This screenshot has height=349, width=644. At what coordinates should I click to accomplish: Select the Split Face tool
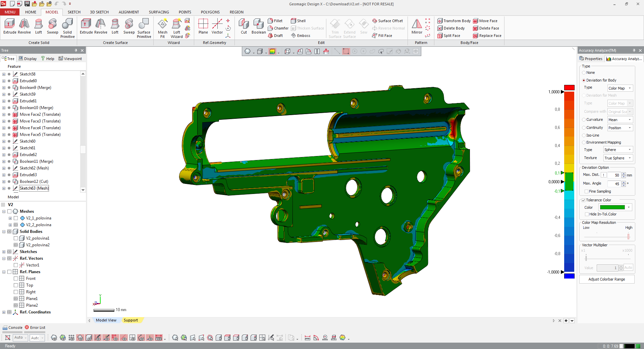click(x=449, y=36)
